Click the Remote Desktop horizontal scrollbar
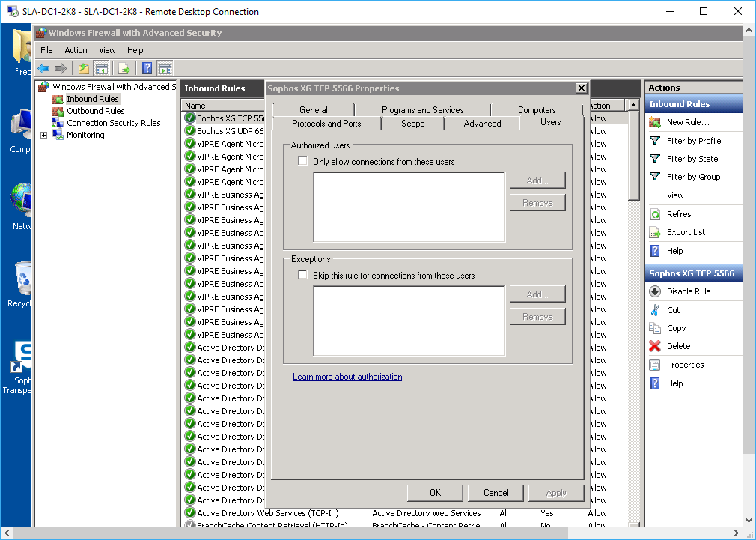This screenshot has height=540, width=756. coord(289,533)
